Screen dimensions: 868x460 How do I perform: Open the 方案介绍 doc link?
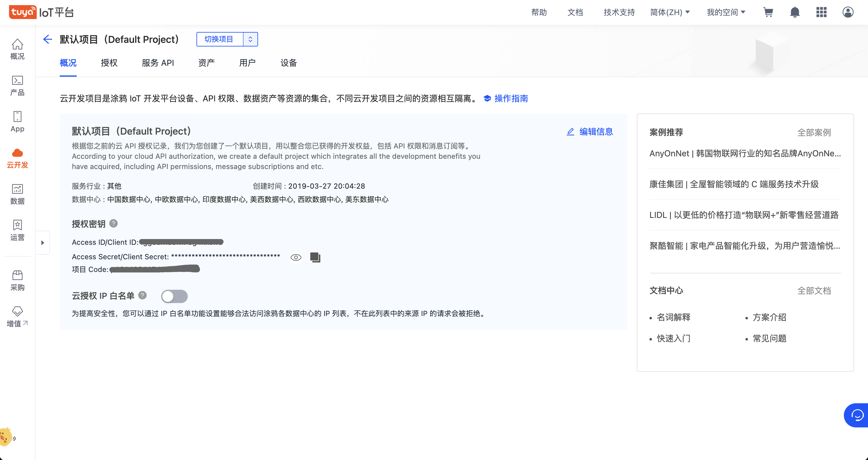click(769, 317)
